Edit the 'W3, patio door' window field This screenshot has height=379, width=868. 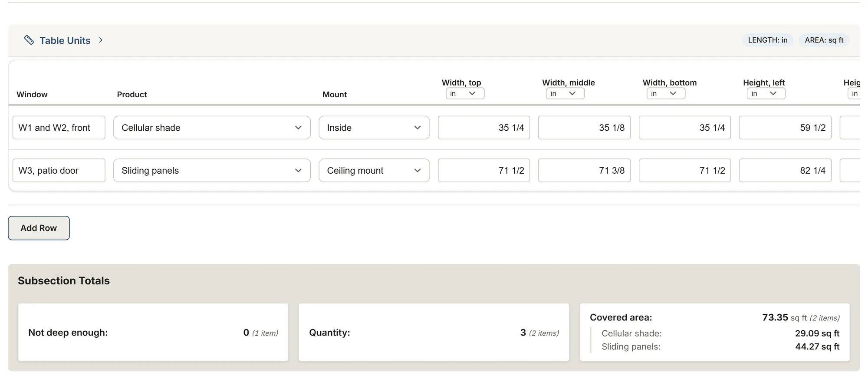59,170
